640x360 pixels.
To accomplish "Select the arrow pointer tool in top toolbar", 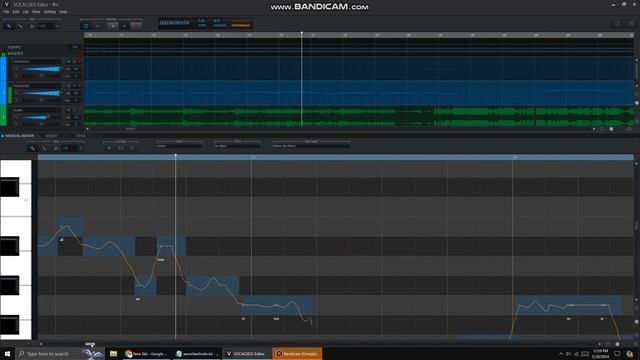I will pyautogui.click(x=32, y=26).
